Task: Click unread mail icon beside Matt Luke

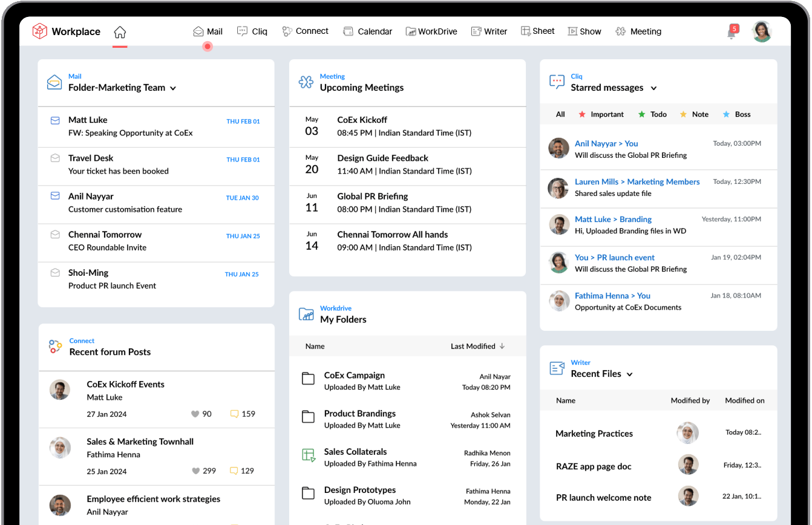Action: [55, 120]
